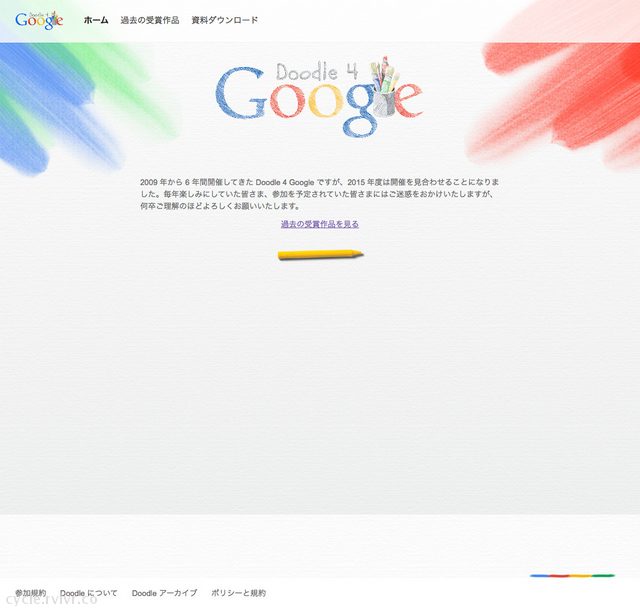Click the yellow crayon below the link
Screen dimensions: 640x608
click(320, 255)
